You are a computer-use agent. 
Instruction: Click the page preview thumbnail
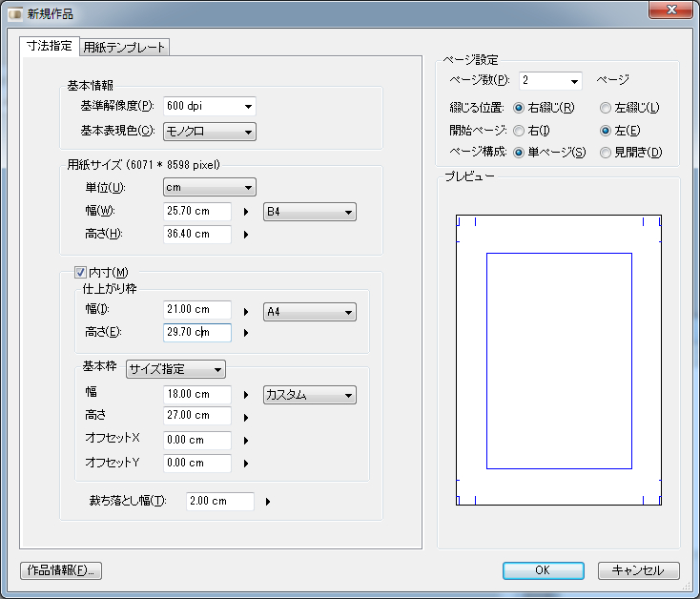[559, 361]
